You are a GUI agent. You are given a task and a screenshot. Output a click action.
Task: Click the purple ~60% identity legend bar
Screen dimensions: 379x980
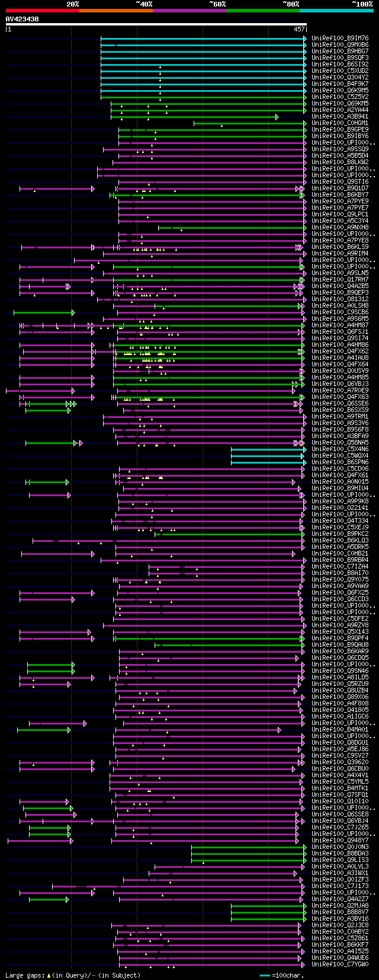(x=189, y=11)
